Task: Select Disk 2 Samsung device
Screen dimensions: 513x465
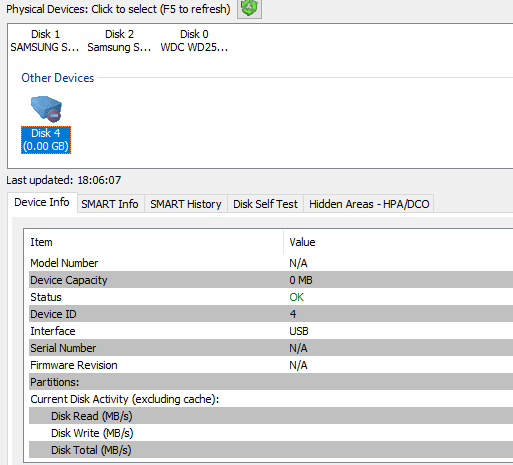Action: [x=119, y=41]
